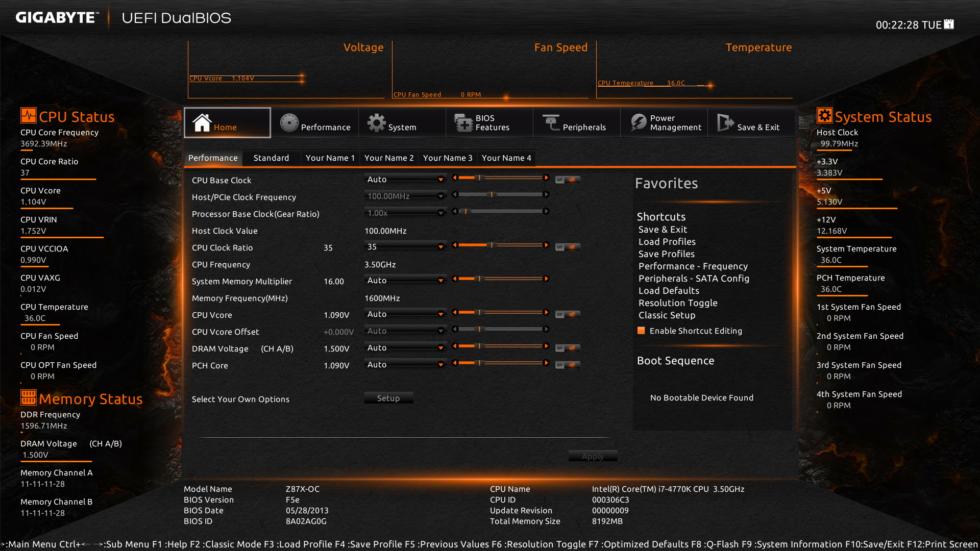The width and height of the screenshot is (980, 551).
Task: Click the language icon beside the clock
Action: tap(949, 24)
